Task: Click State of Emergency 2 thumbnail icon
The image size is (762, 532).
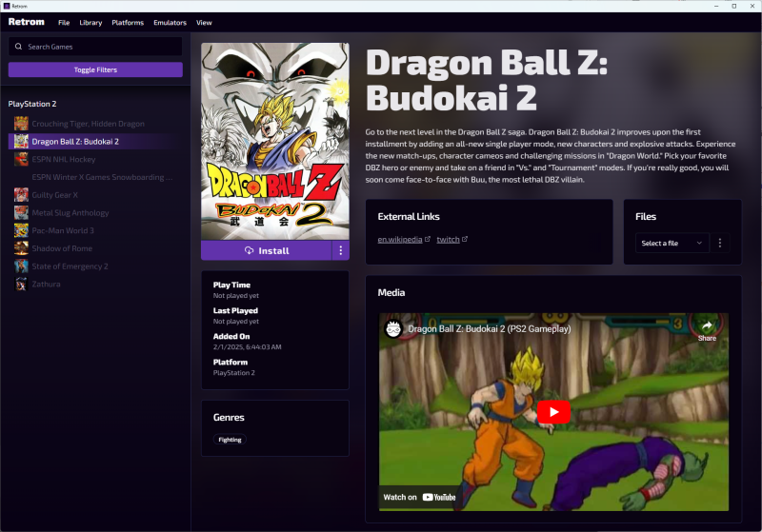Action: point(21,266)
